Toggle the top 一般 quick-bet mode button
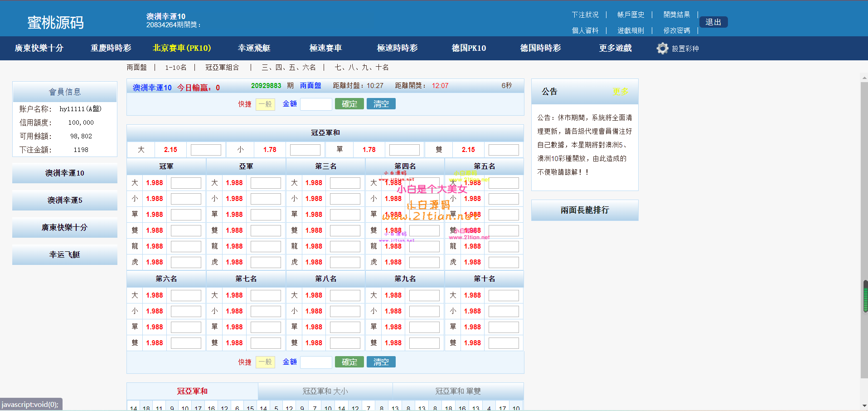Image resolution: width=868 pixels, height=411 pixels. 265,104
